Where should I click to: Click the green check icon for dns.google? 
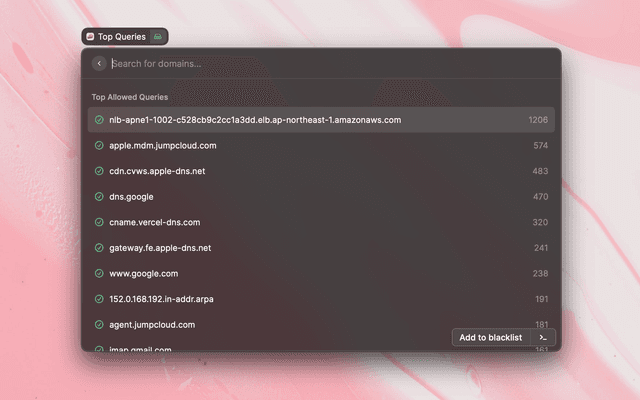click(99, 197)
